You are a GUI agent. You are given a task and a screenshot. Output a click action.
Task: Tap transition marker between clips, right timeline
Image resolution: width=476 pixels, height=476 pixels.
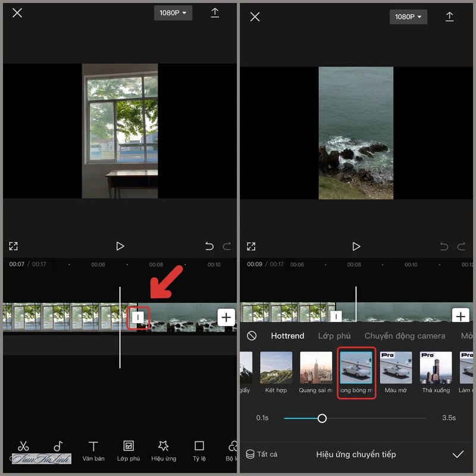[x=336, y=317]
